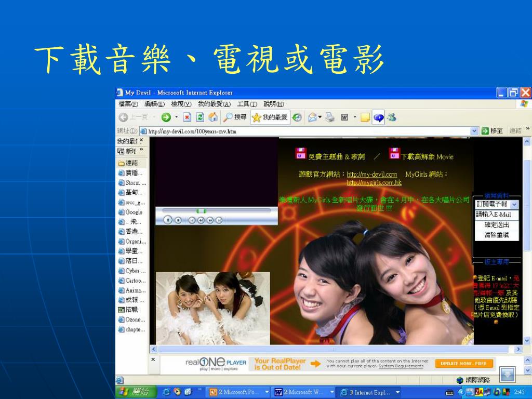The image size is (532, 399).
Task: Click the address bar URL field
Action: pos(305,131)
